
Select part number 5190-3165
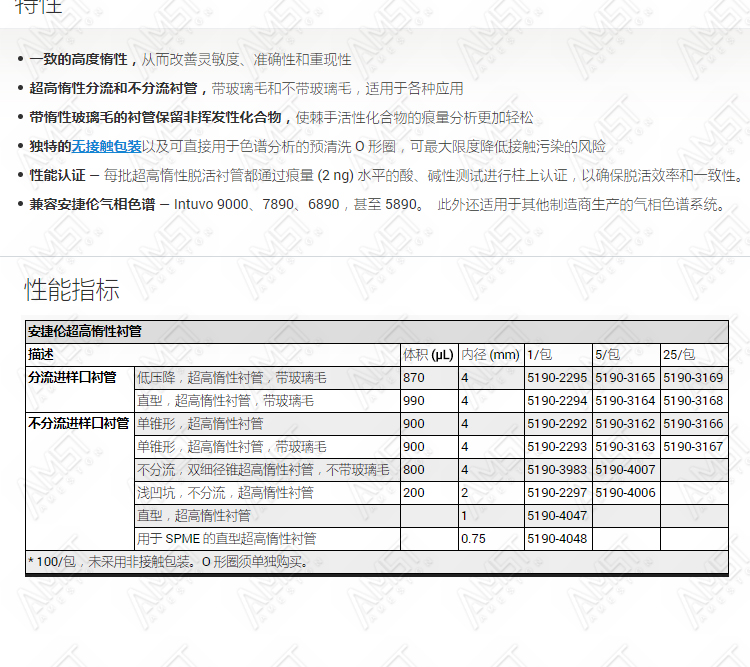pos(625,378)
